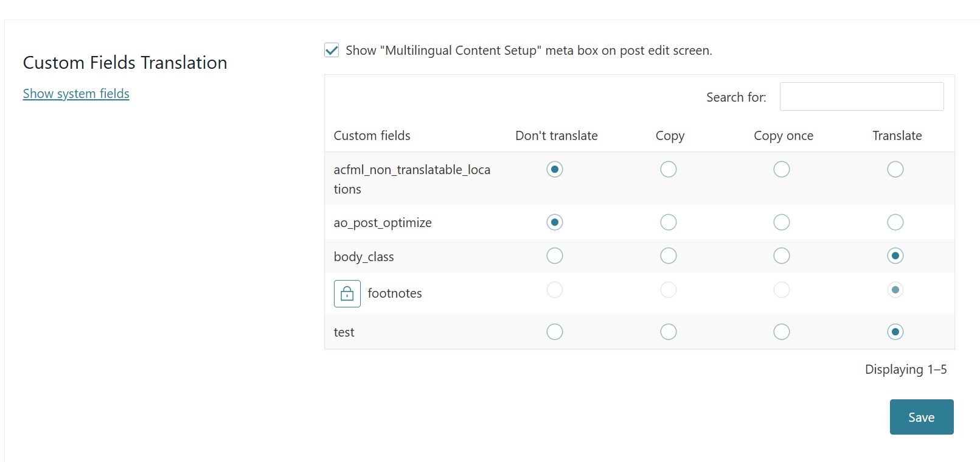The height and width of the screenshot is (462, 980).
Task: Click the Save button
Action: pyautogui.click(x=921, y=417)
